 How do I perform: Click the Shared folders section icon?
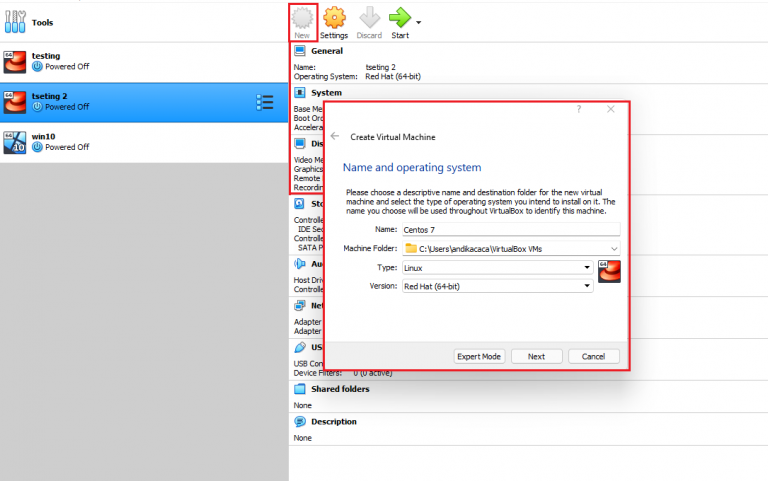[300, 389]
